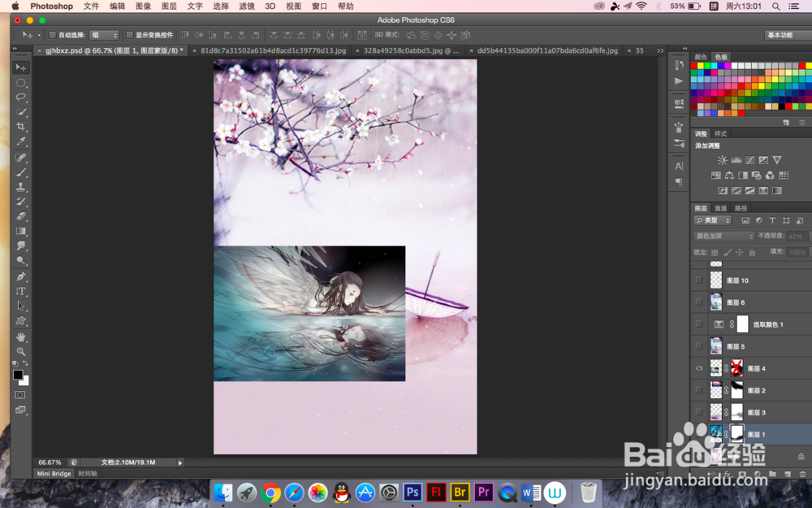The width and height of the screenshot is (812, 508).
Task: Open the 颜色加深 blend mode dropdown
Action: click(x=724, y=237)
